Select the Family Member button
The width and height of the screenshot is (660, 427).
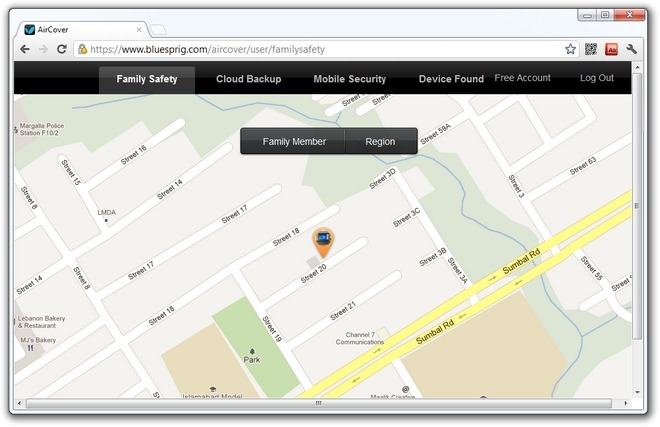coord(293,141)
